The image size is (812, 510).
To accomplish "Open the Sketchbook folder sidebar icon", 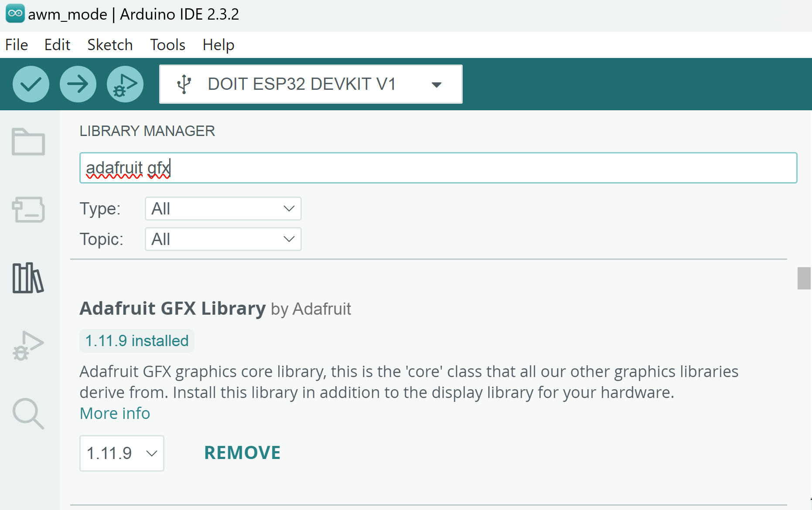I will [x=28, y=142].
